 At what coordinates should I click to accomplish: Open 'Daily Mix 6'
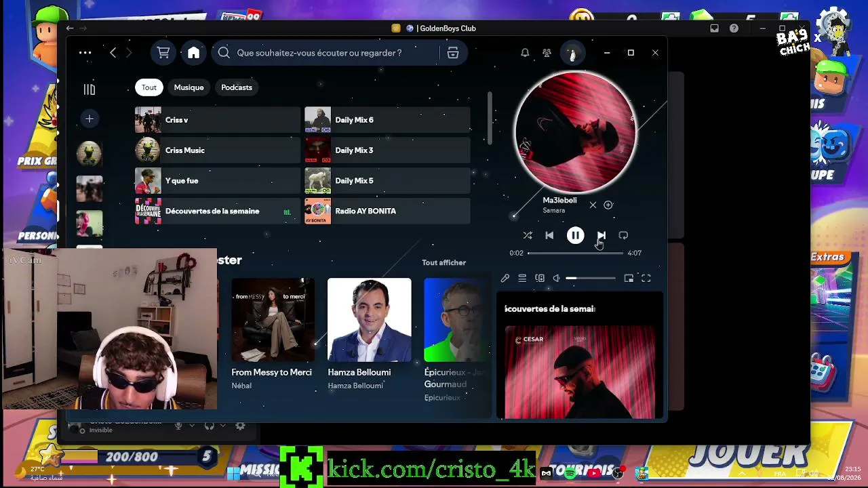coord(387,120)
